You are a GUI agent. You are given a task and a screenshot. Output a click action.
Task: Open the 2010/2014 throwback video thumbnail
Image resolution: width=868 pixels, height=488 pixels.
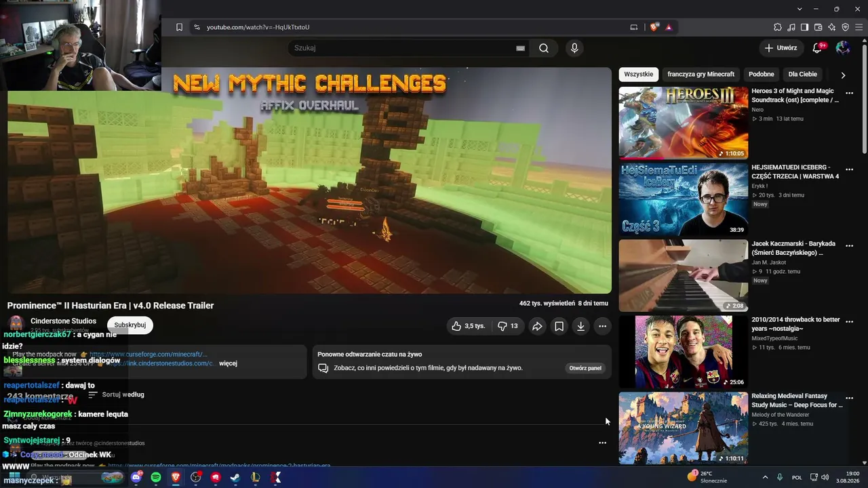tap(684, 352)
